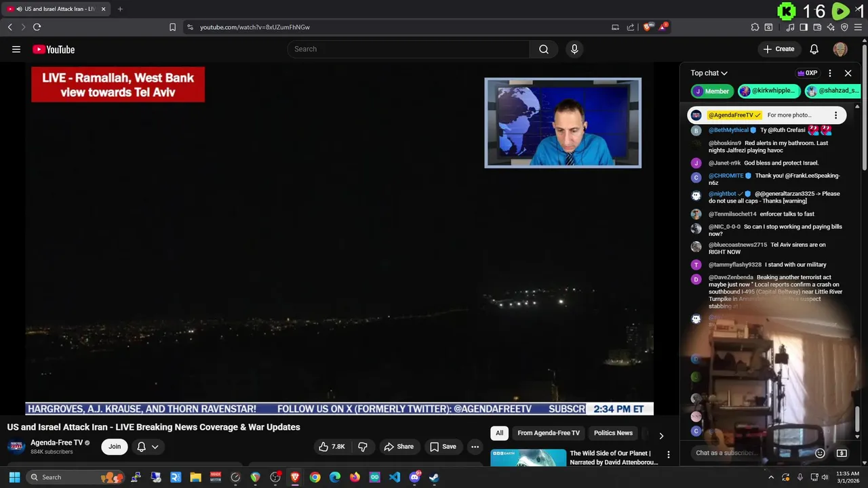
Task: Click the Create button
Action: pos(778,49)
